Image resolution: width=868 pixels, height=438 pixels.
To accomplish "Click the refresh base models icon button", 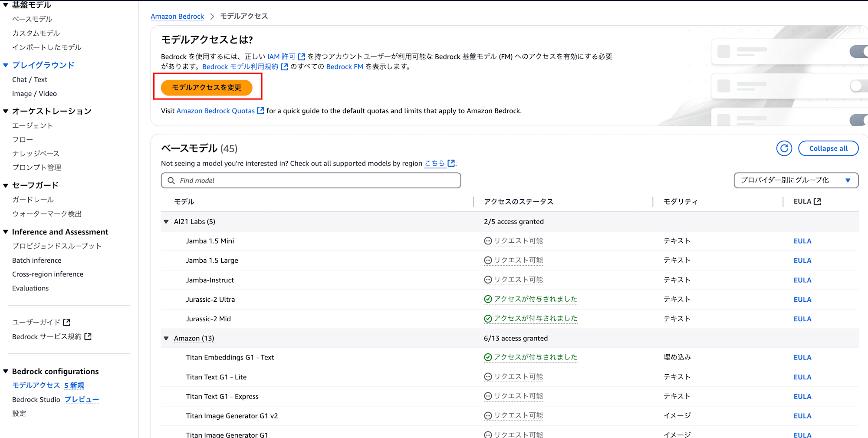I will tap(784, 148).
